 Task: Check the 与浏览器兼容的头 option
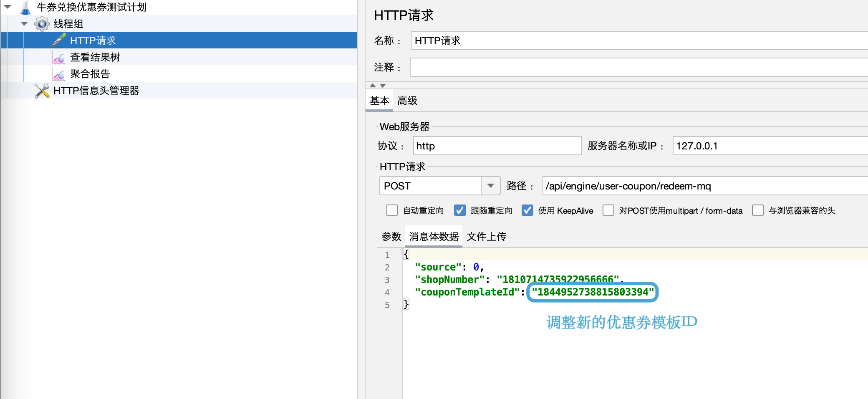[x=757, y=210]
